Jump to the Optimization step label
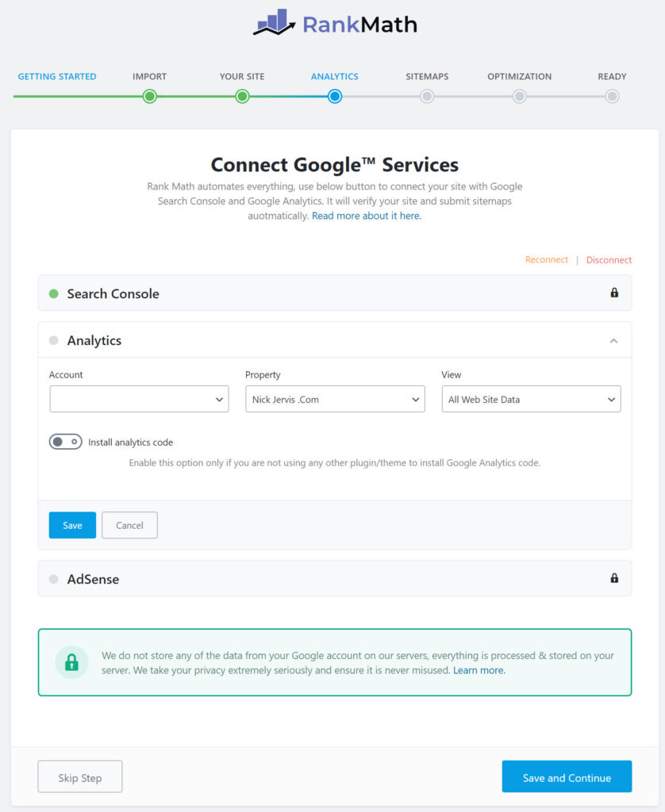This screenshot has height=812, width=665. tap(519, 76)
